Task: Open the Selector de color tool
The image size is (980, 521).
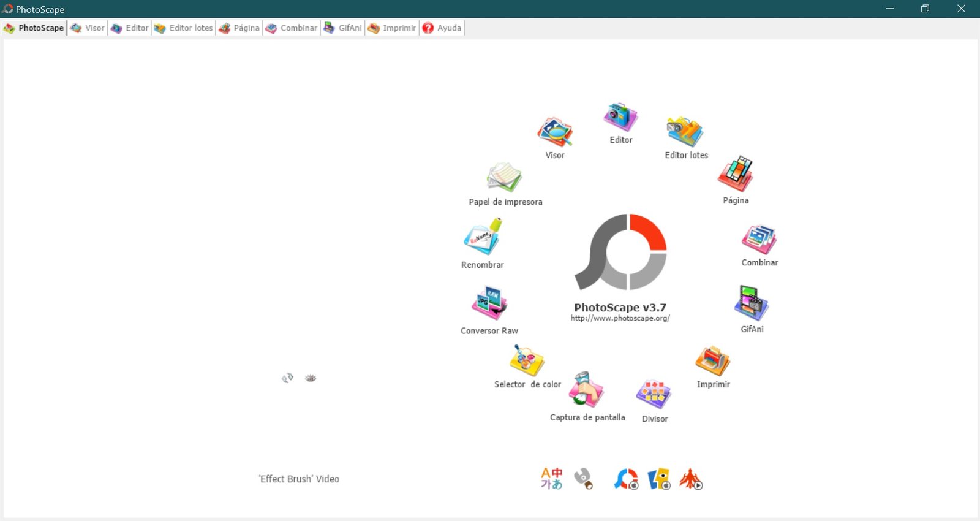Action: click(527, 360)
